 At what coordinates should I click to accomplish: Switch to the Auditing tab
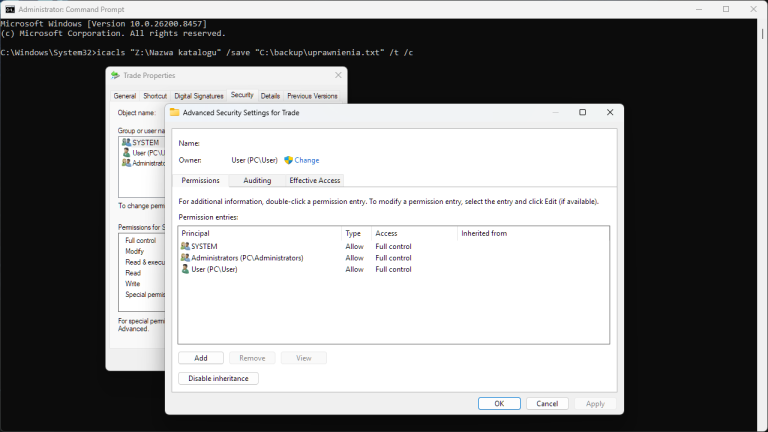(x=257, y=180)
